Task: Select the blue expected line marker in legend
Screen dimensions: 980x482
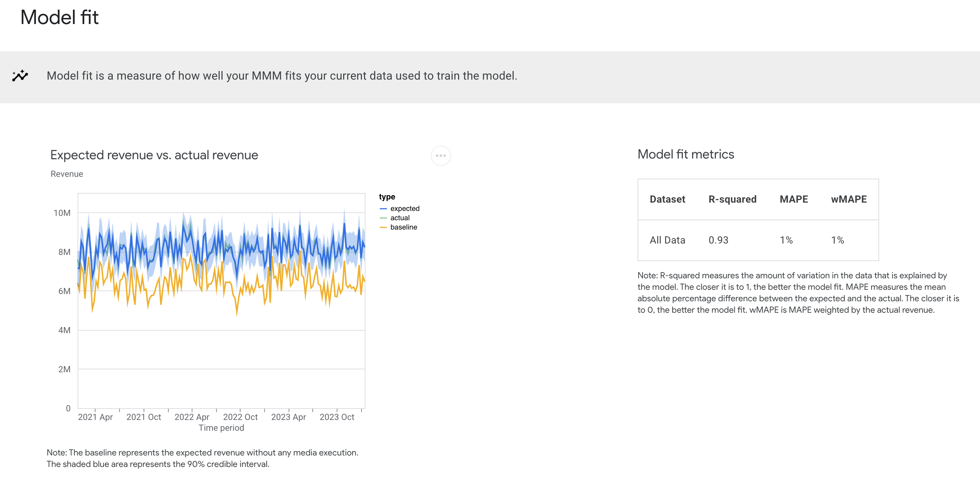Action: 383,208
